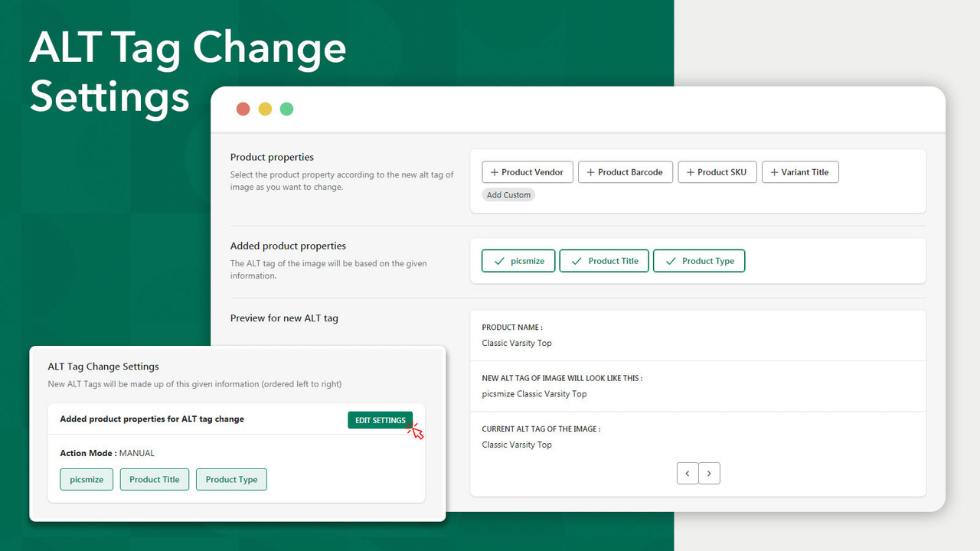
Task: Deselect the Product Type property chip
Action: (x=699, y=260)
